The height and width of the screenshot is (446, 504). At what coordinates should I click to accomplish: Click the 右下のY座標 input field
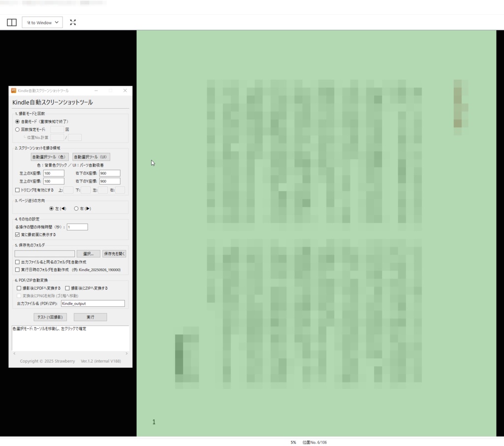click(110, 181)
